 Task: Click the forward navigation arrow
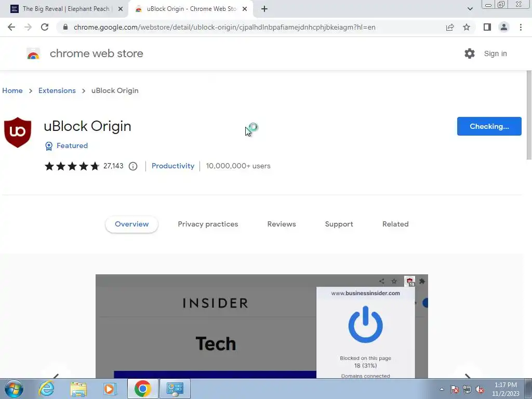[28, 27]
